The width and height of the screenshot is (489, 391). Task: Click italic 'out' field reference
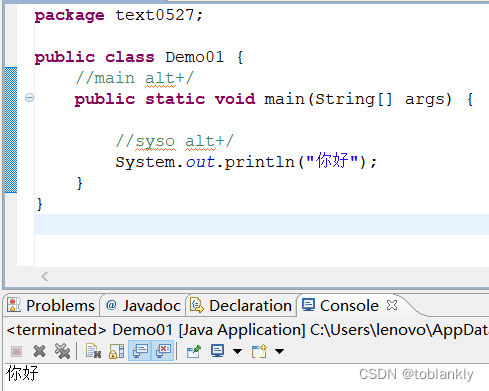[200, 162]
